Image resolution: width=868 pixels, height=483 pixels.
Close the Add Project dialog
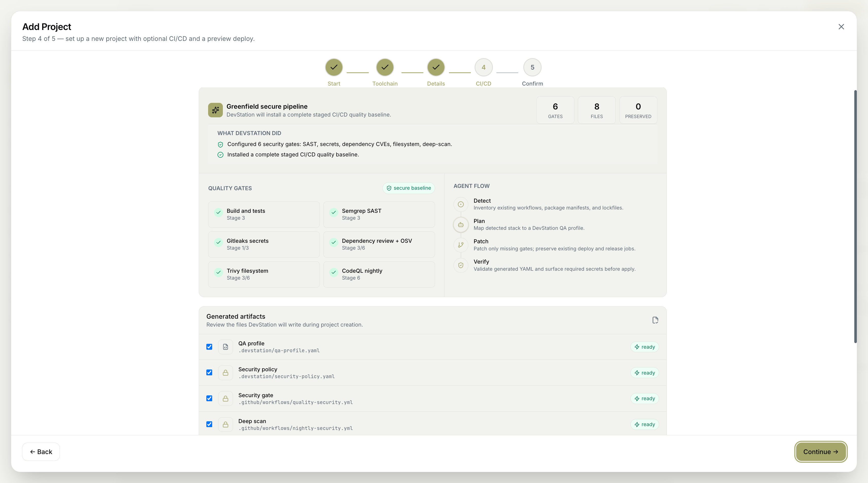[x=841, y=27]
